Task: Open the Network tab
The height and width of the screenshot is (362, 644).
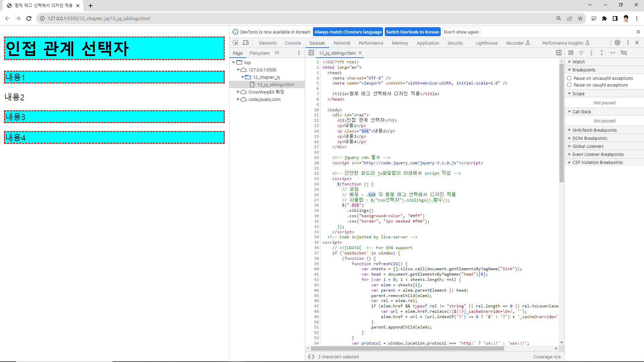Action: (x=342, y=43)
